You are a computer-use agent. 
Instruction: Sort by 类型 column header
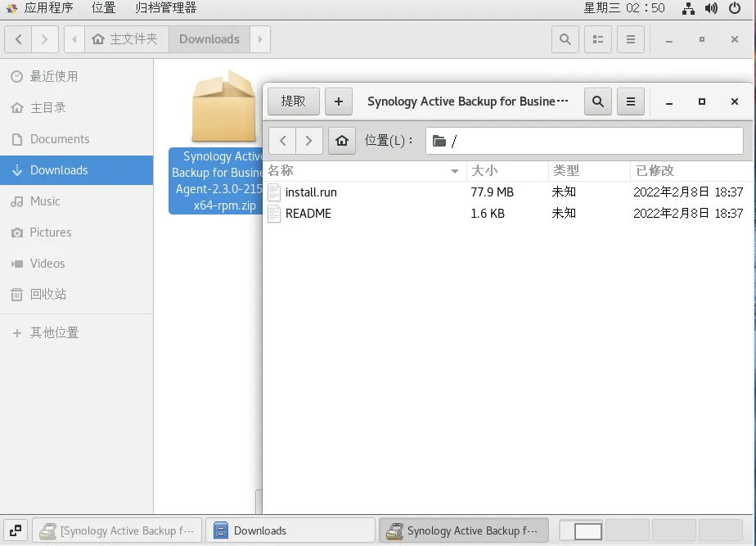[x=589, y=171]
